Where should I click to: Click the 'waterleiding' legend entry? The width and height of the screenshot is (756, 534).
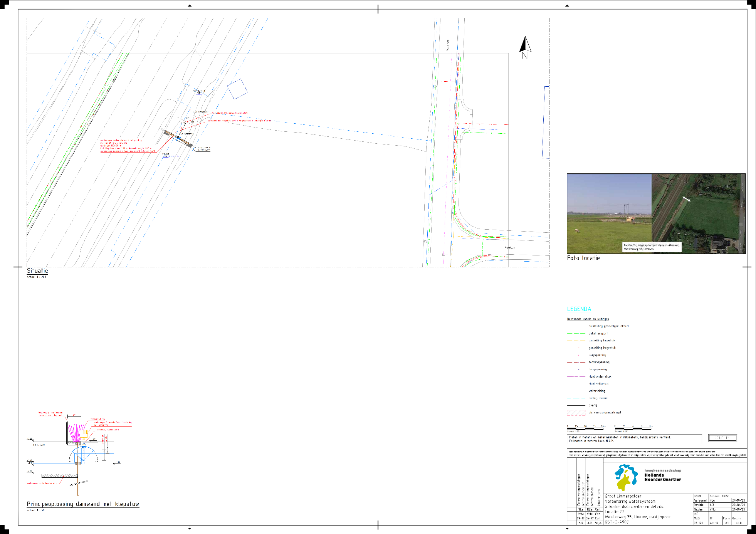click(596, 391)
